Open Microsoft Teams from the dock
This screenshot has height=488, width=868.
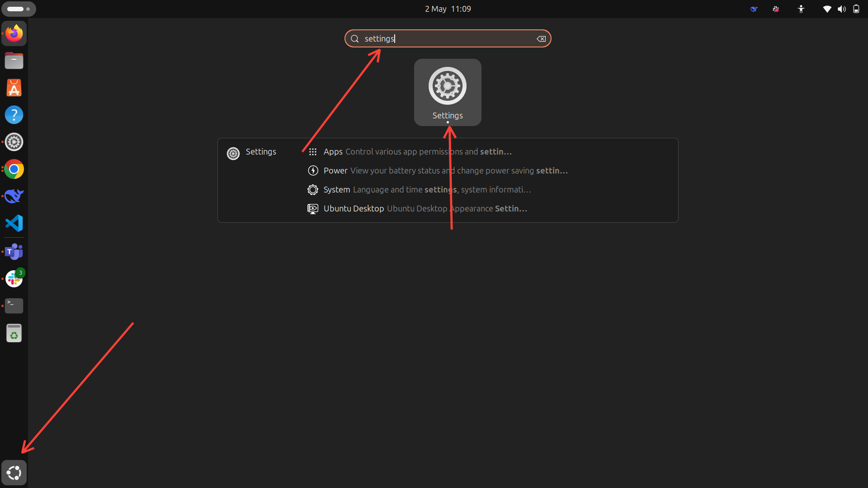pos(14,252)
